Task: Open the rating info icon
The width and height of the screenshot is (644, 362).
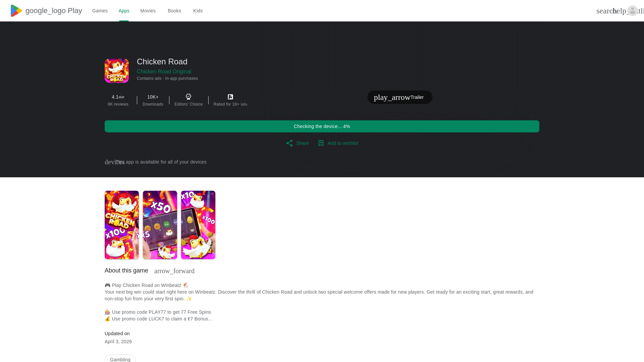Action: [244, 105]
